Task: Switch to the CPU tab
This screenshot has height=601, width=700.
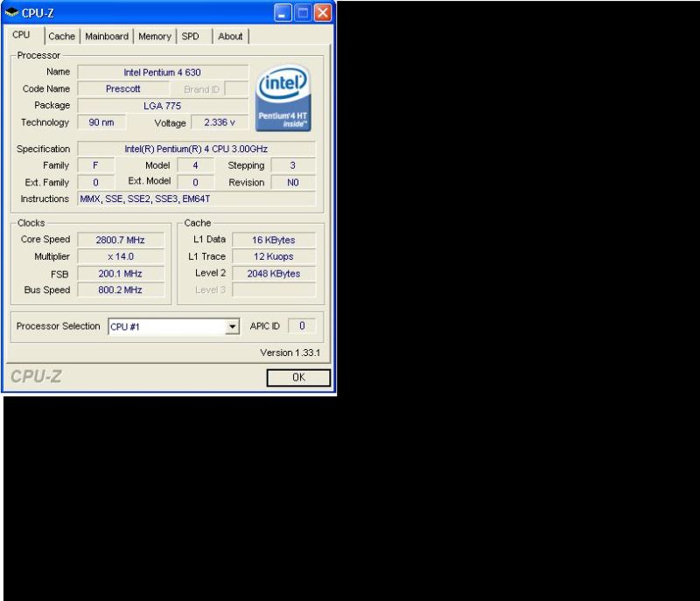Action: tap(21, 35)
